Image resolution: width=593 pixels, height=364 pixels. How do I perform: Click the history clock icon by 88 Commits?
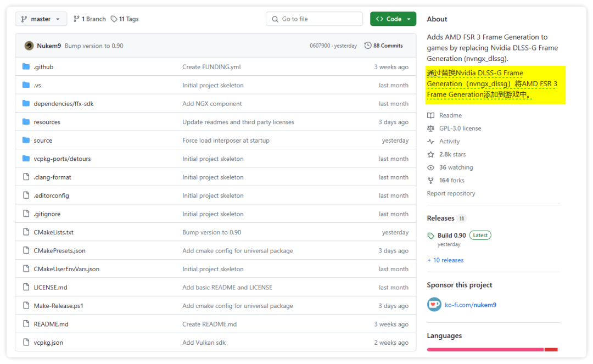click(368, 46)
